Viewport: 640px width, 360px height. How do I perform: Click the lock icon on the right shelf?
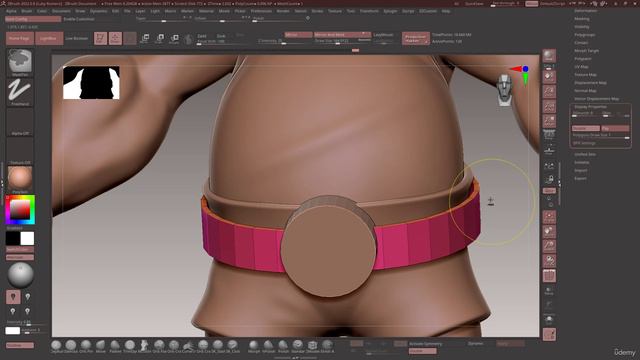(x=549, y=179)
